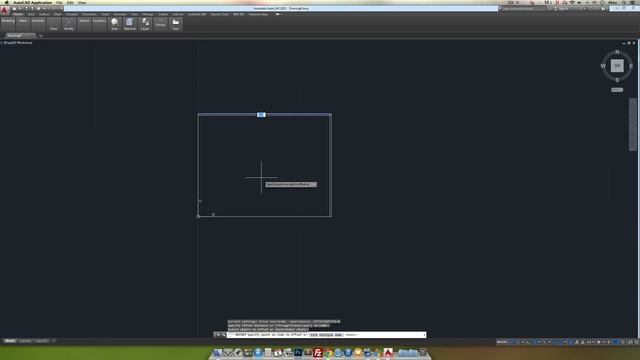Switch to the Visualize ribbon tab
Screen dimensions: 640x360
coord(71,14)
